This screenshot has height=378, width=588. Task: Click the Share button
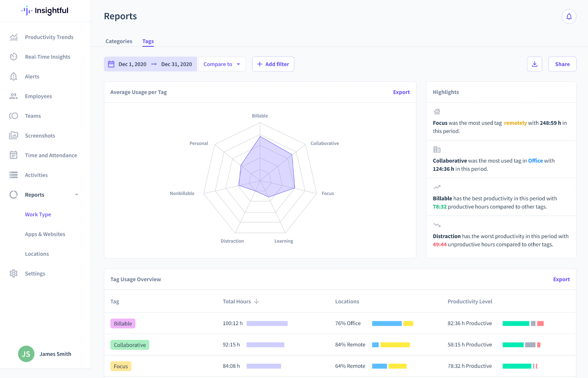pyautogui.click(x=562, y=64)
